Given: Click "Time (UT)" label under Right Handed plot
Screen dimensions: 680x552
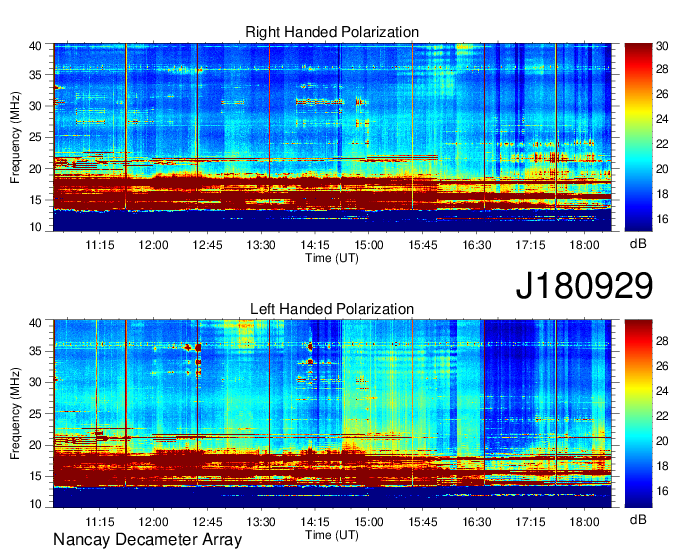Looking at the screenshot, I should [x=332, y=258].
